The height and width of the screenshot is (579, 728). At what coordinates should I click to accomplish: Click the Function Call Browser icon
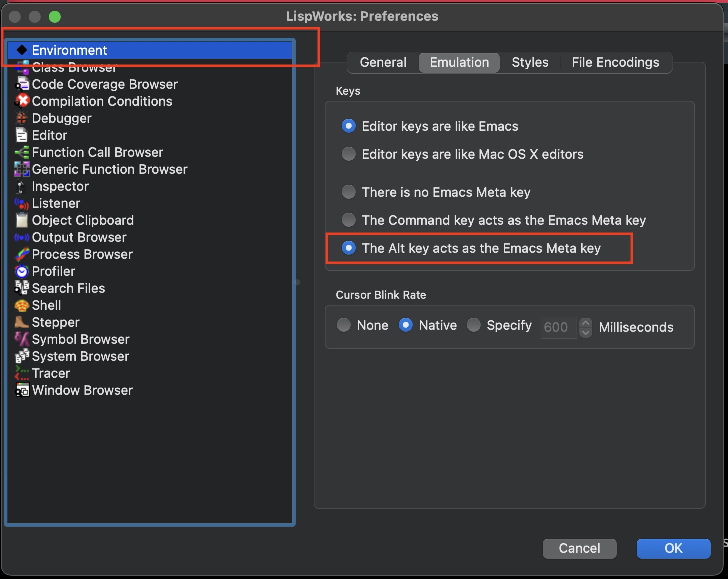22,152
